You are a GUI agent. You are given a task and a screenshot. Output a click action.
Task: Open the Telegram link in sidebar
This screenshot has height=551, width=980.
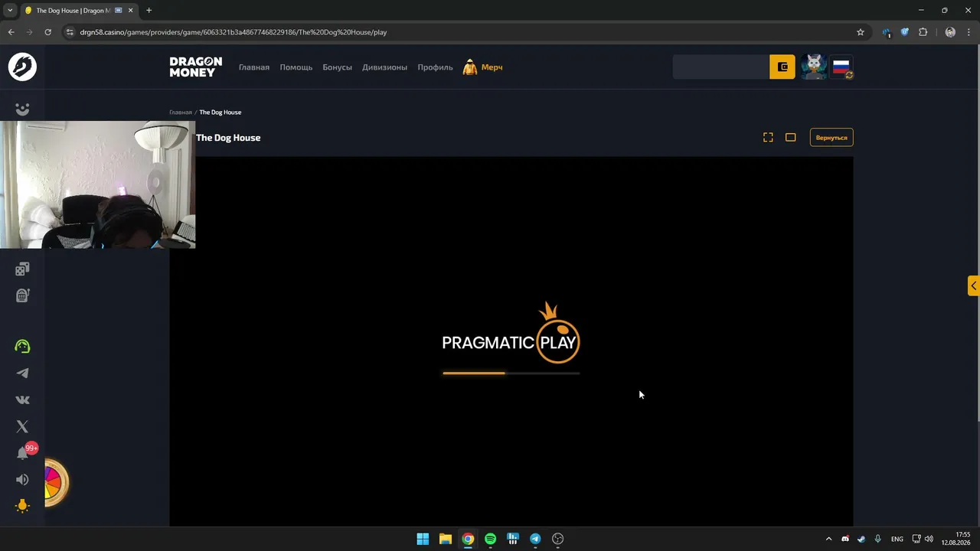(x=22, y=373)
